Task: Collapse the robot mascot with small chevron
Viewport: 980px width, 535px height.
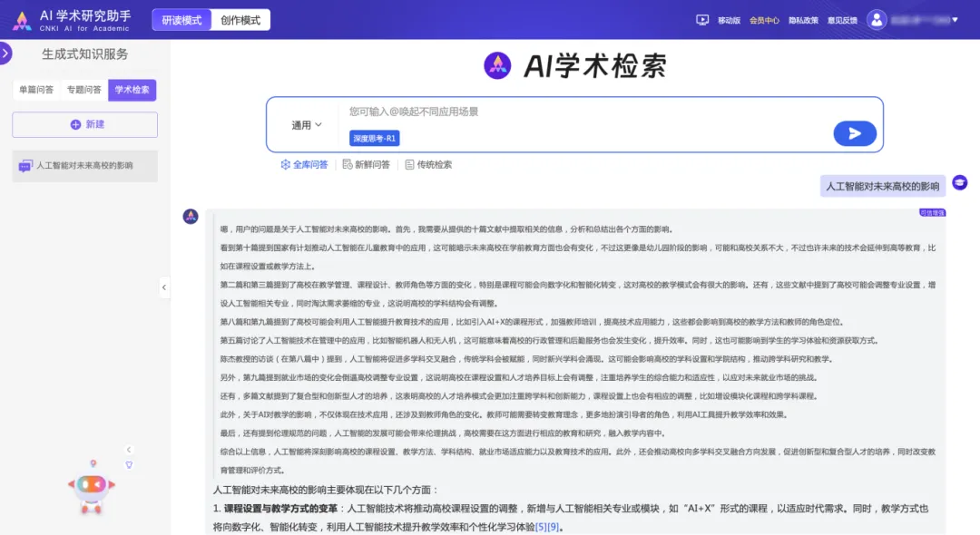Action: 129,450
